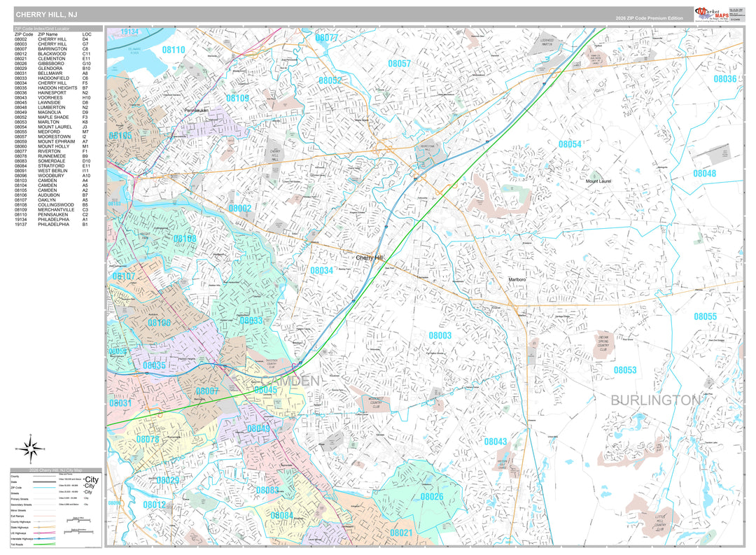Click the Marlboro place name on the map

(x=517, y=280)
